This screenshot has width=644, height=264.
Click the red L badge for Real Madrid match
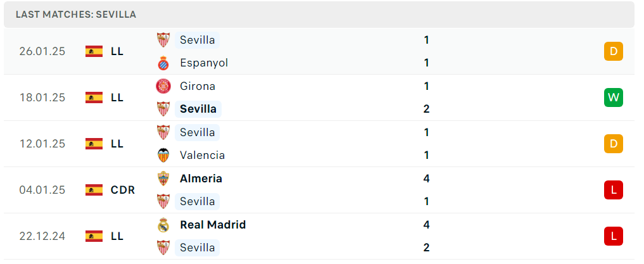pyautogui.click(x=613, y=236)
